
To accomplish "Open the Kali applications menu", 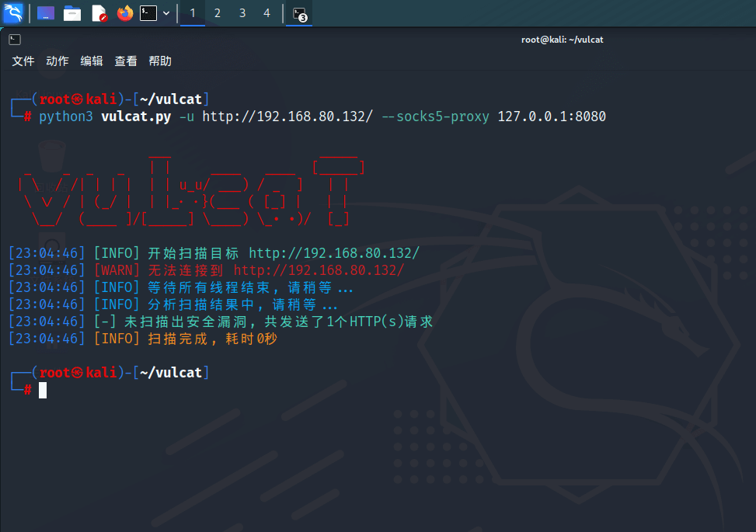I will [x=13, y=13].
